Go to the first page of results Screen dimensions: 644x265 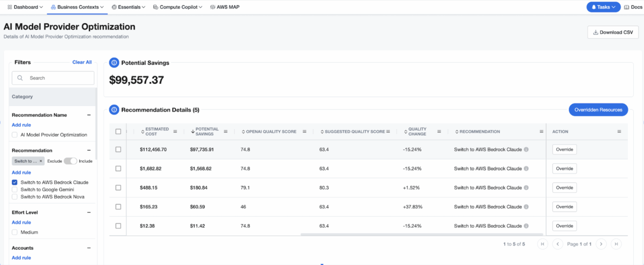click(543, 244)
